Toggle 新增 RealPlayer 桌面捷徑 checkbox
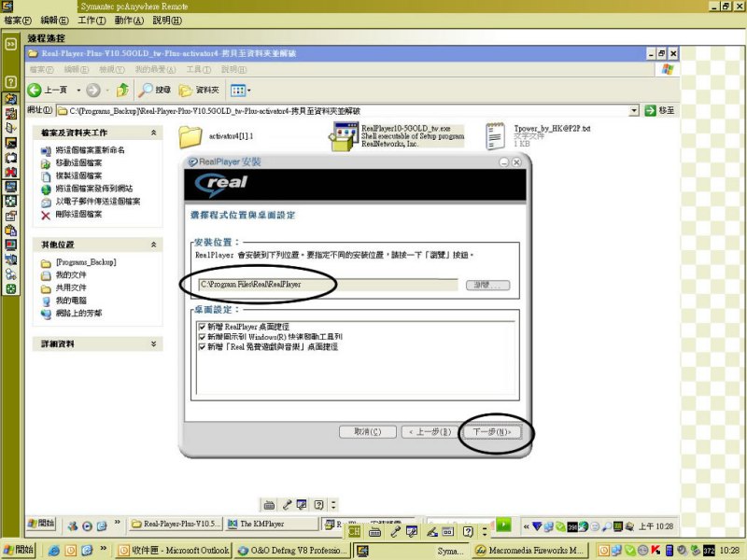 [202, 327]
